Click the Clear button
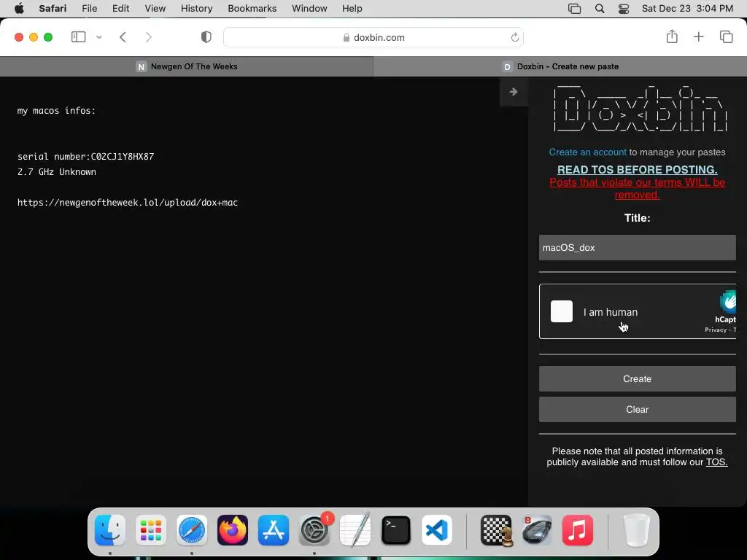Viewport: 747px width, 560px height. pos(637,410)
